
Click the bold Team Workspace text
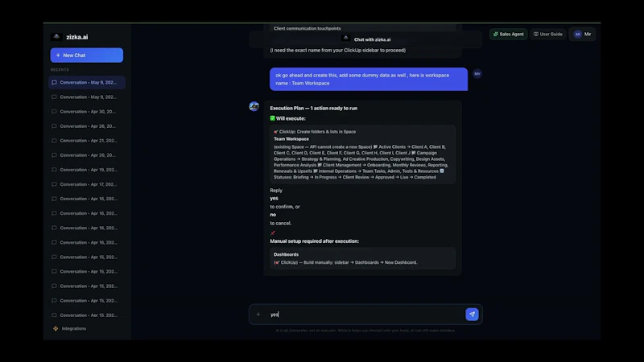[x=291, y=138]
